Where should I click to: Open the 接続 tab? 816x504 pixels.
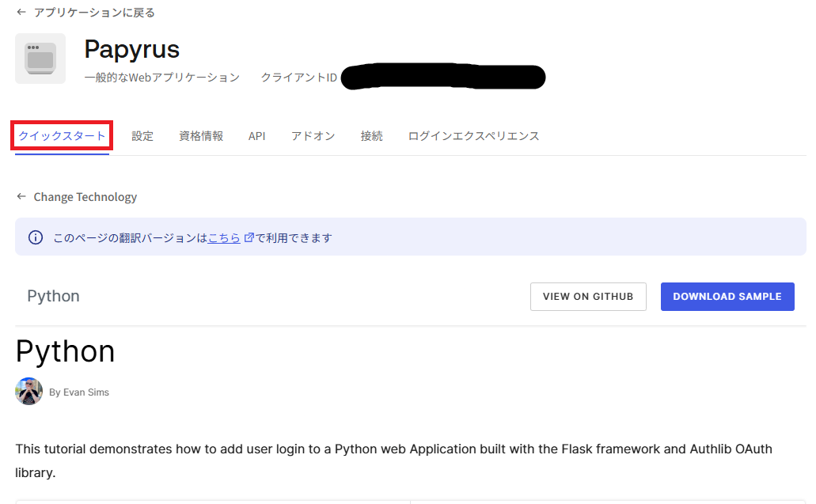tap(371, 136)
